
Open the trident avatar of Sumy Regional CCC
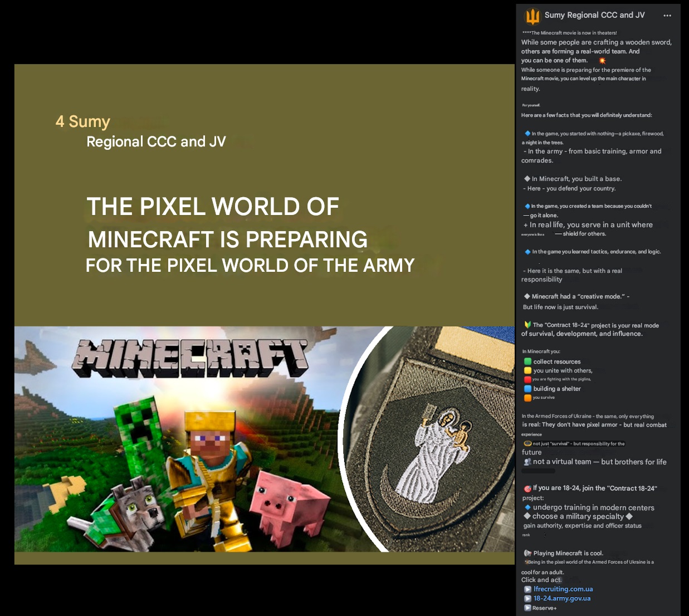coord(533,16)
